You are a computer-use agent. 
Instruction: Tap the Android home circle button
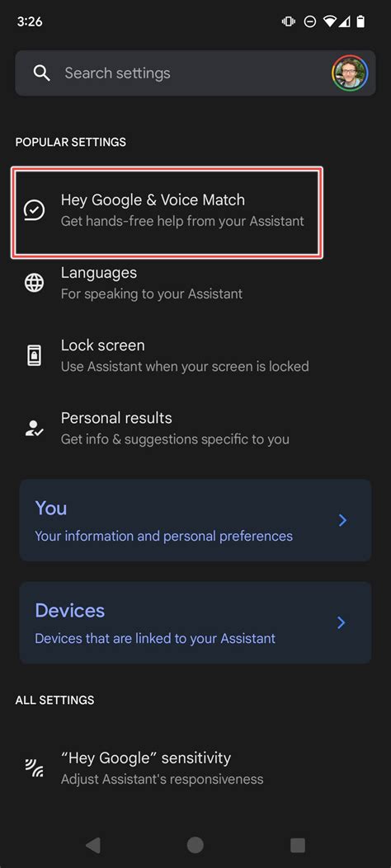point(195,845)
